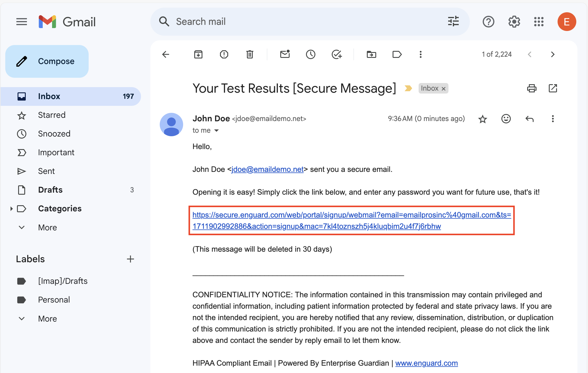Toggle the yellow importance marker
The height and width of the screenshot is (373, 588).
[408, 88]
